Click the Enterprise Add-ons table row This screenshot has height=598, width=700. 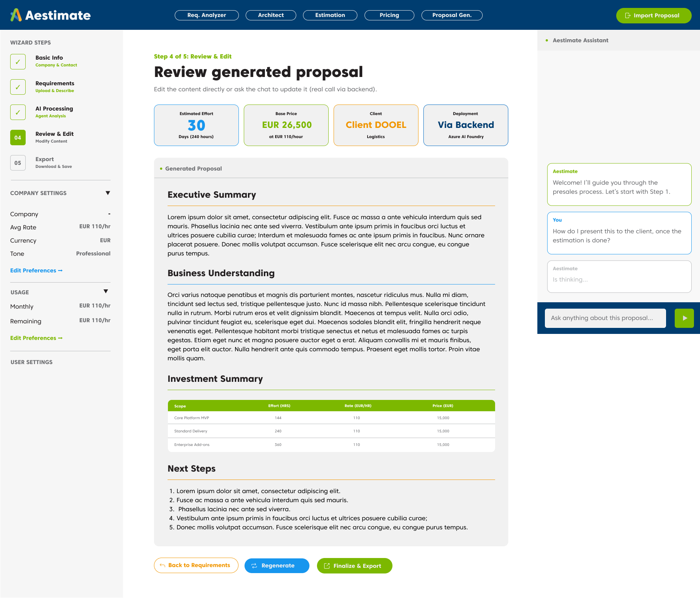331,444
